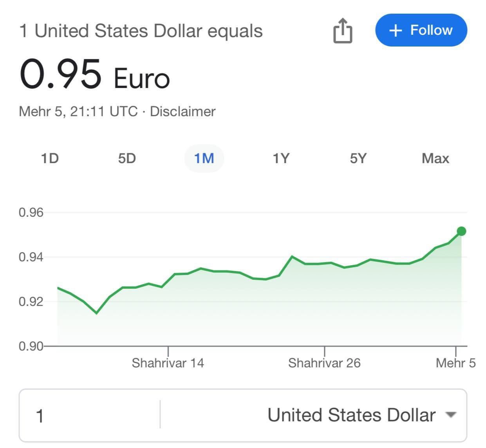
Task: Click the green endpoint dot on chart
Action: (461, 231)
